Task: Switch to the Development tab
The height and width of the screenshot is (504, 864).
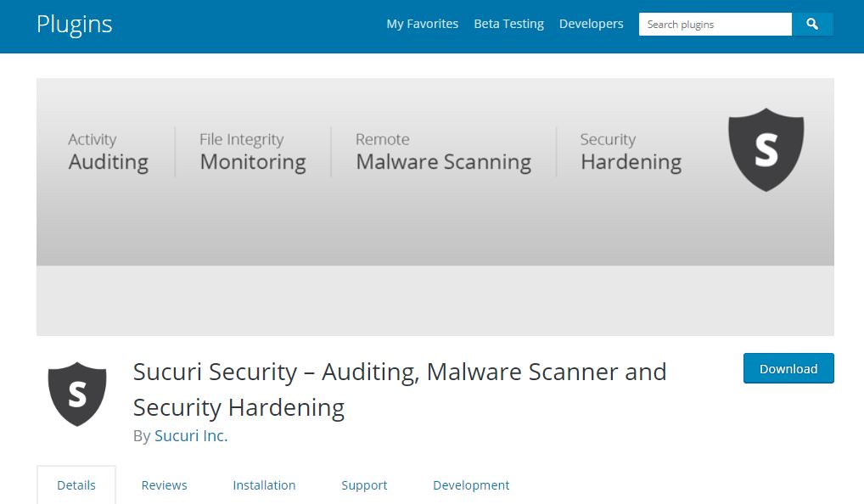Action: 471,485
